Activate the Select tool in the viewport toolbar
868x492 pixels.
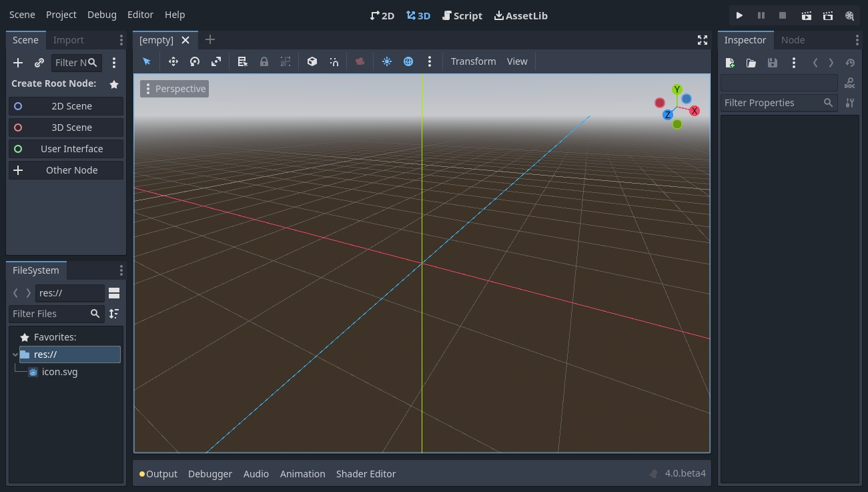pyautogui.click(x=147, y=61)
